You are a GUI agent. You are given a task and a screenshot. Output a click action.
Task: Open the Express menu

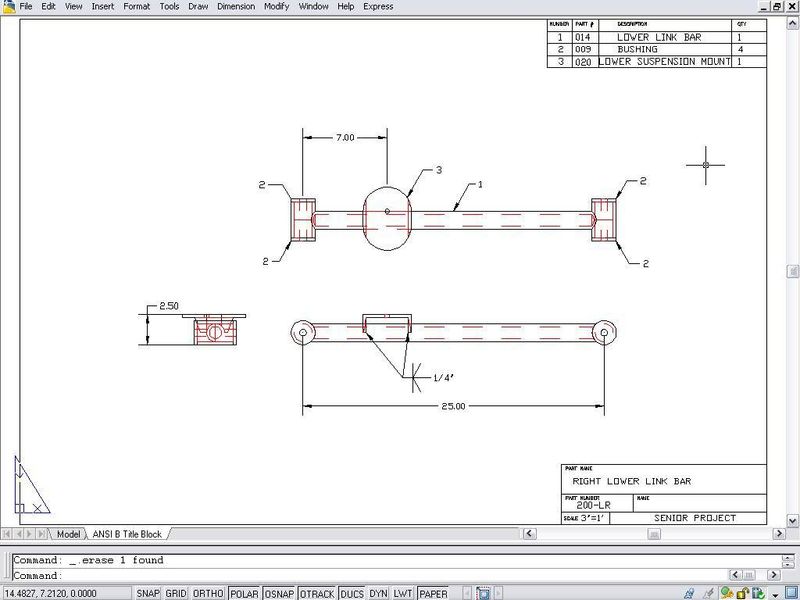(378, 6)
